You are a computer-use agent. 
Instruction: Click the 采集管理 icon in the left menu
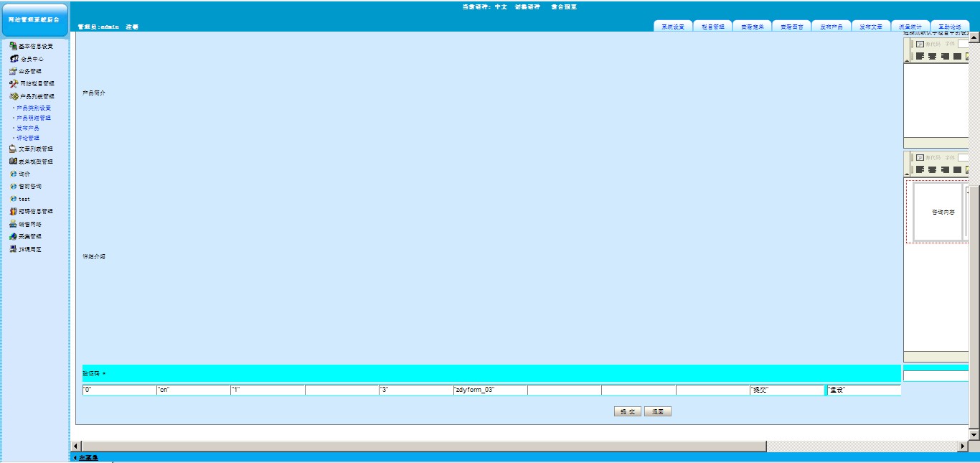pyautogui.click(x=13, y=236)
